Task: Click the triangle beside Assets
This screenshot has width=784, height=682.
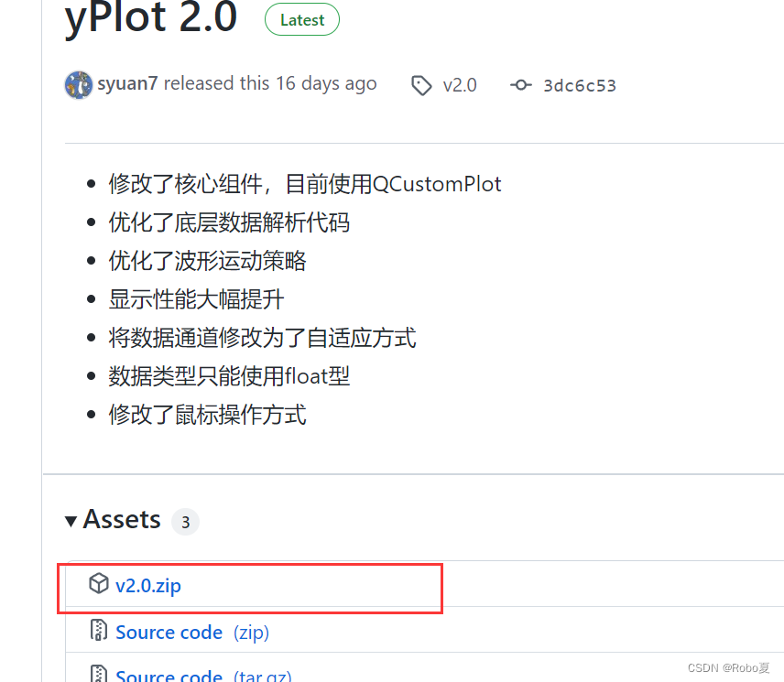Action: [71, 519]
